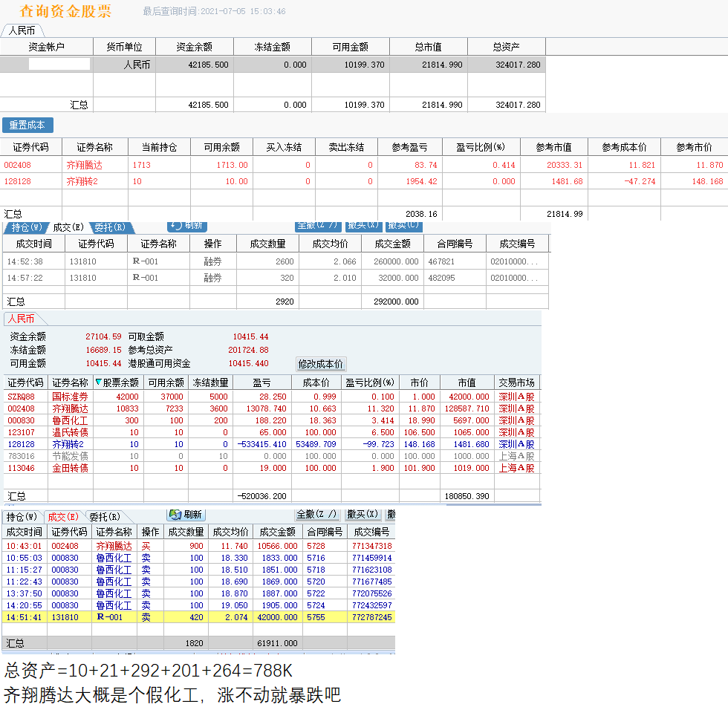Viewport: 728px width, 710px height.
Task: Click the upper blue 刷新 refresh button
Action: click(186, 226)
